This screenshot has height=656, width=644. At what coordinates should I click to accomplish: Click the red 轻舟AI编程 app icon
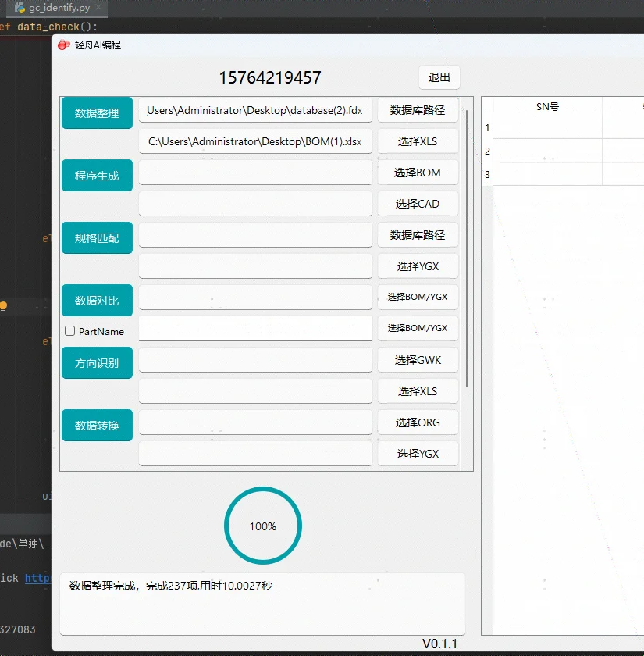pos(63,45)
